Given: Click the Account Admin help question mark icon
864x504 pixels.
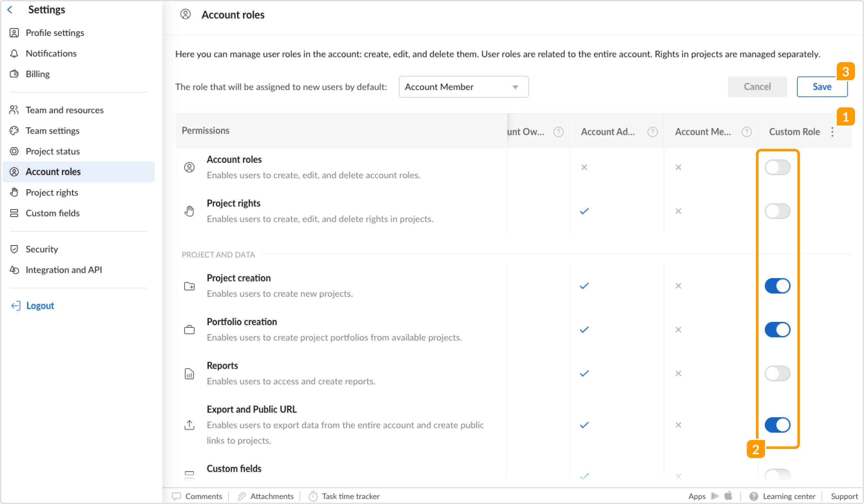Looking at the screenshot, I should [652, 132].
